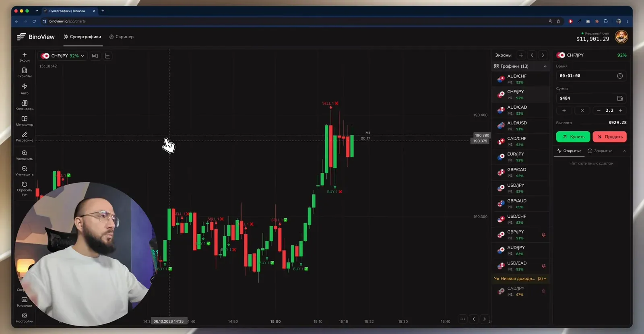Reload the page in the browser toolbar

pos(34,21)
